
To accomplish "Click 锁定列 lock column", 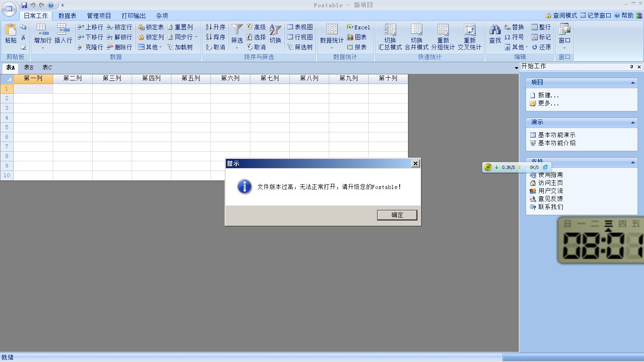I will click(151, 37).
